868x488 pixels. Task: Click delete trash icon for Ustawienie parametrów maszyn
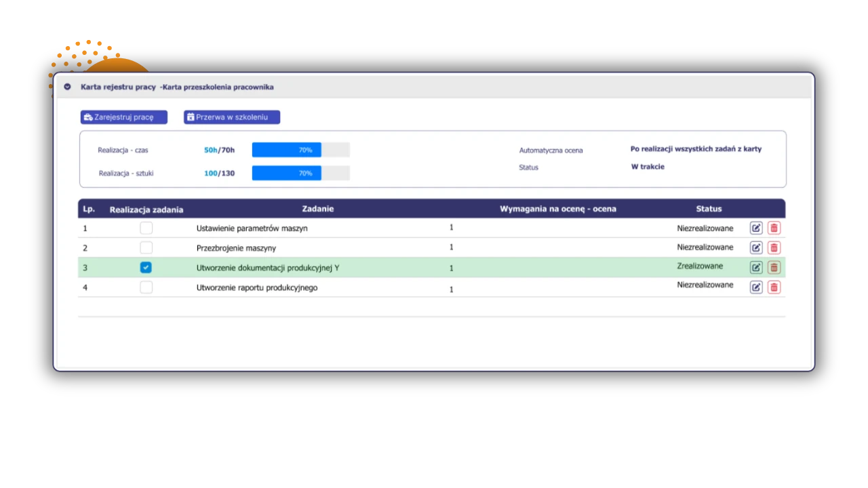pyautogui.click(x=774, y=228)
